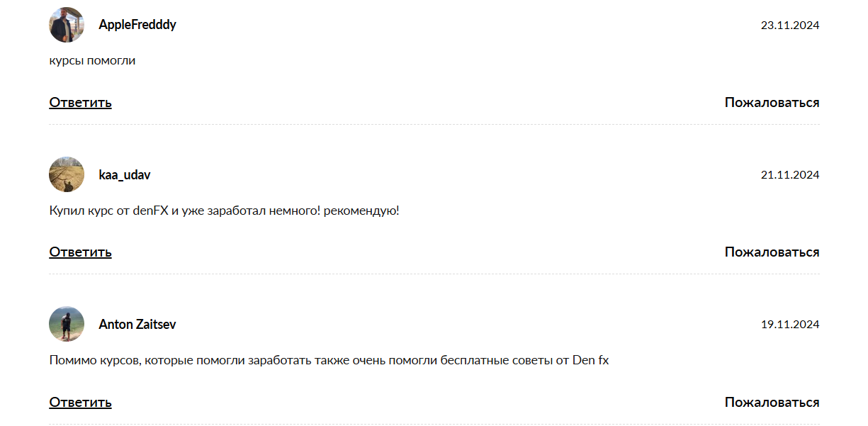Open the AppleFredddy username profile
Screen dimensions: 868x426
[137, 25]
